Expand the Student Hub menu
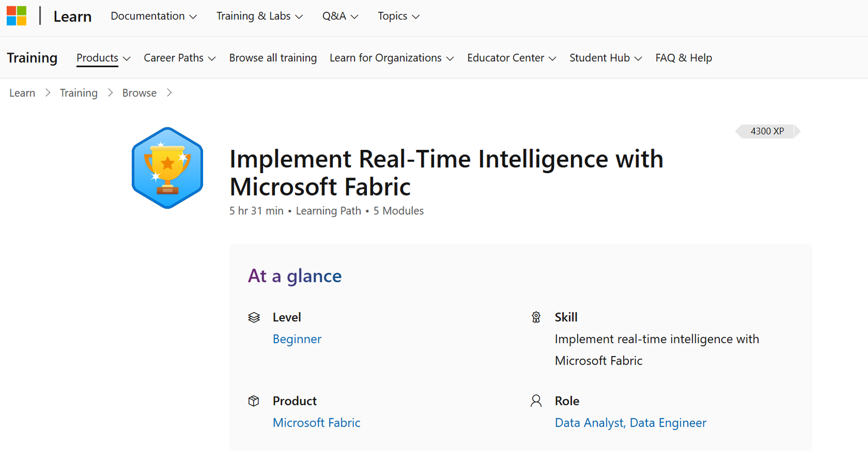 [606, 58]
